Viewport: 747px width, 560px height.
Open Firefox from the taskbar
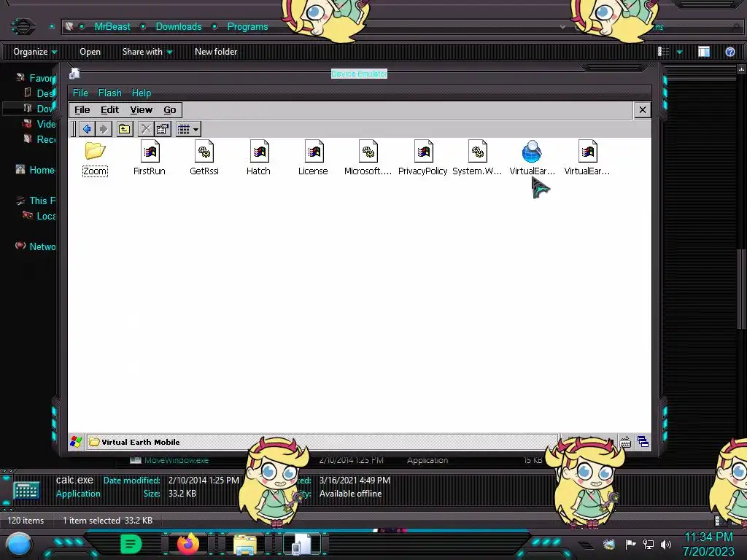tap(187, 544)
